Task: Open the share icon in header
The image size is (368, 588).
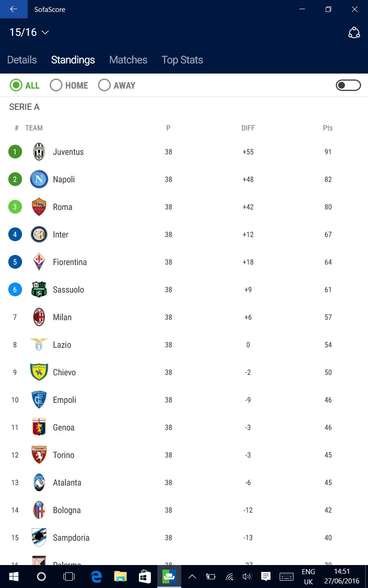Action: pos(354,33)
